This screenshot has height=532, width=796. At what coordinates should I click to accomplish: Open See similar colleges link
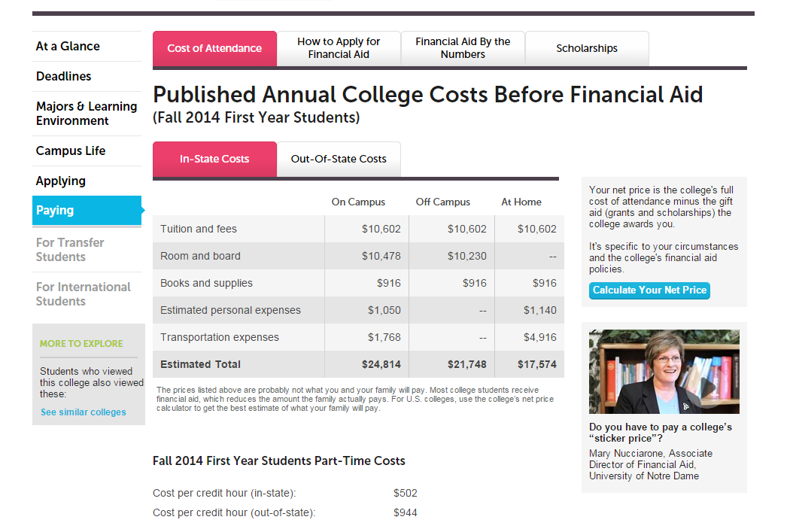click(84, 412)
